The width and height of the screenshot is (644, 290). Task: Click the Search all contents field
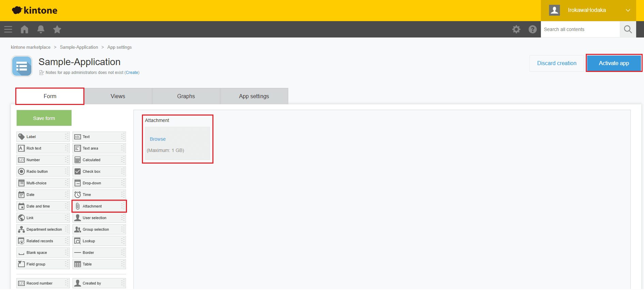point(580,29)
